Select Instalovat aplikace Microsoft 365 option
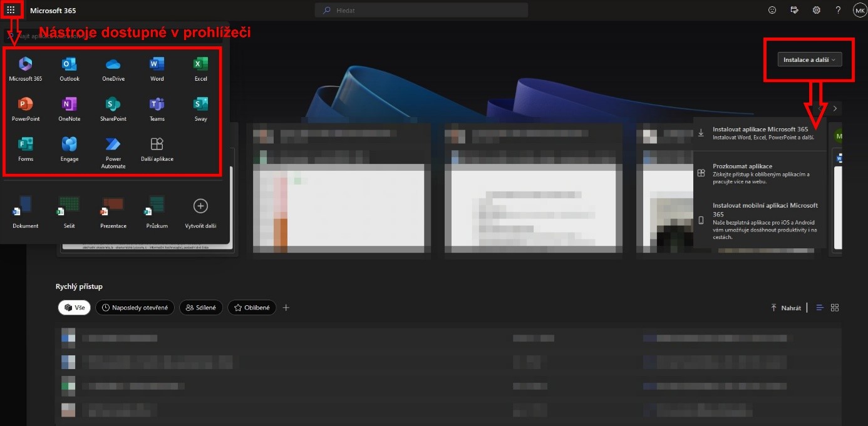This screenshot has width=868, height=426. pyautogui.click(x=760, y=133)
